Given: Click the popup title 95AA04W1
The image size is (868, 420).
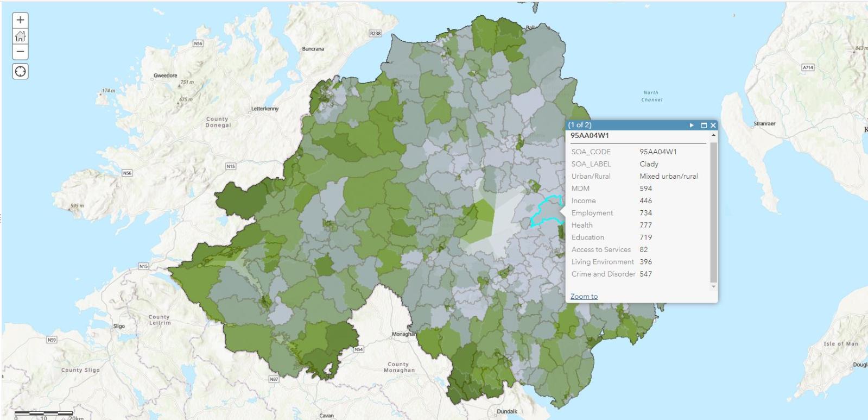Looking at the screenshot, I should tap(590, 135).
